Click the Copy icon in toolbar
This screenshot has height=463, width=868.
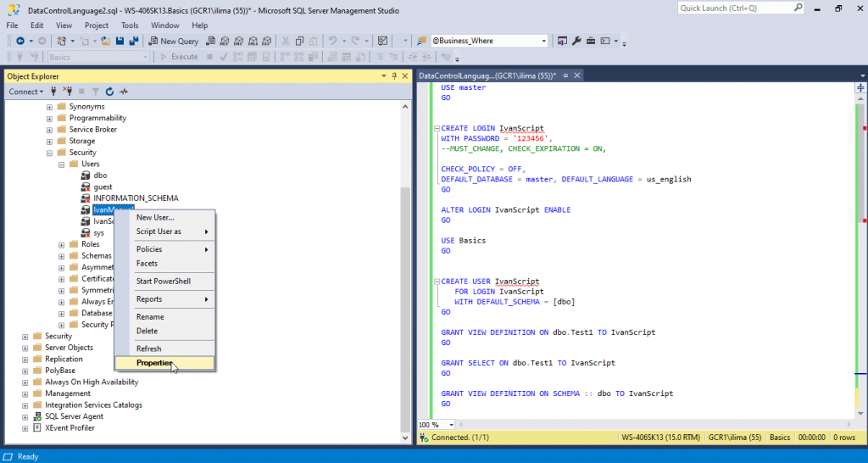tap(299, 41)
